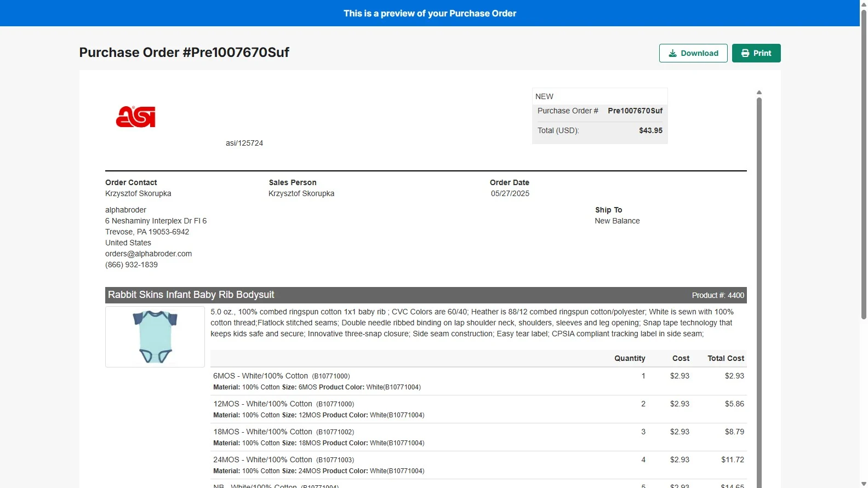Click the printer icon
This screenshot has height=488, width=868.
(x=745, y=53)
